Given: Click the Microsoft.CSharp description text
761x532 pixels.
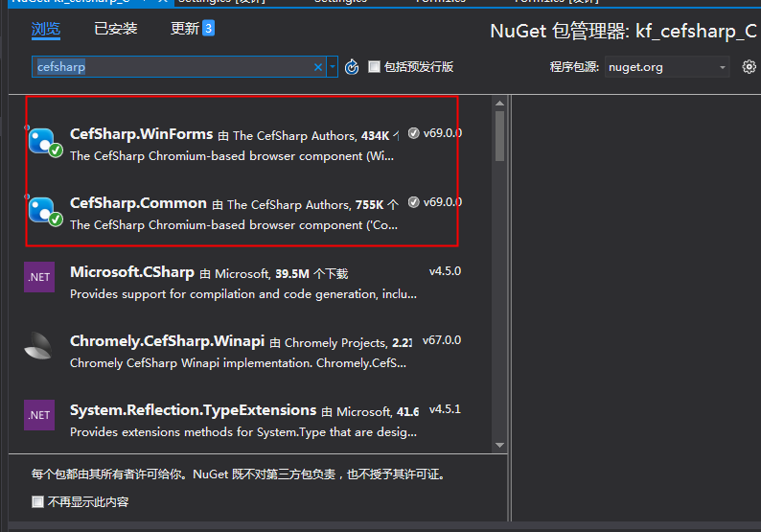Looking at the screenshot, I should click(243, 294).
